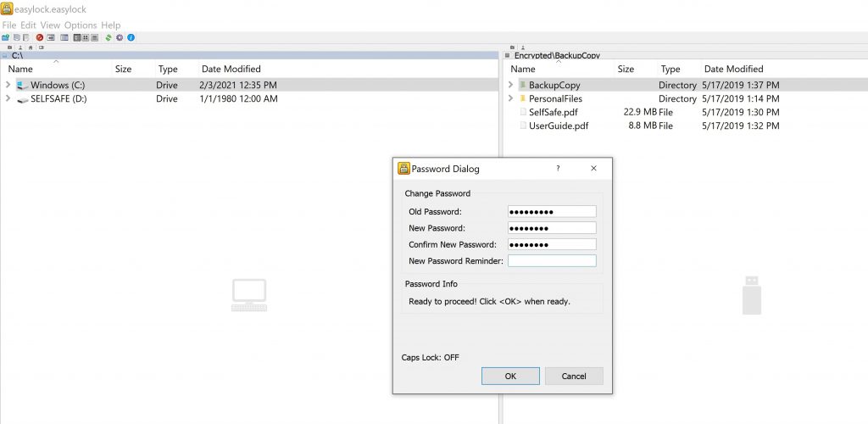Viewport: 868px width, 424px height.
Task: Close the Password Dialog with X
Action: pyautogui.click(x=593, y=168)
